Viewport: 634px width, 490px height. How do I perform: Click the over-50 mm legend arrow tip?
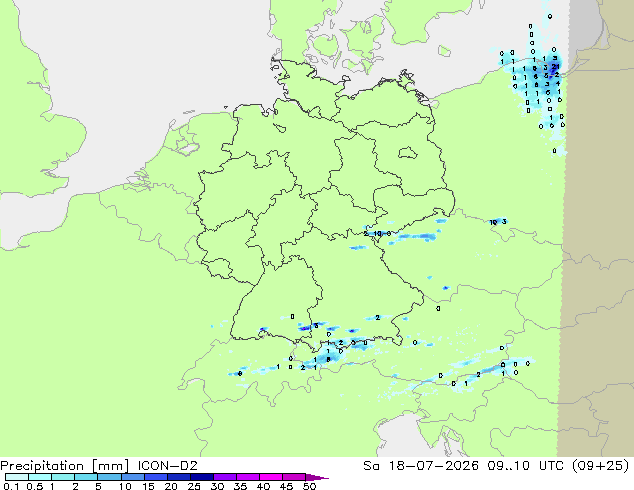(319, 477)
